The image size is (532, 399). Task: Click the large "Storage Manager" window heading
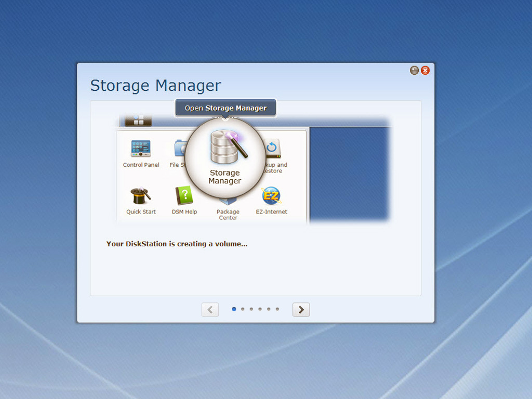(x=156, y=86)
